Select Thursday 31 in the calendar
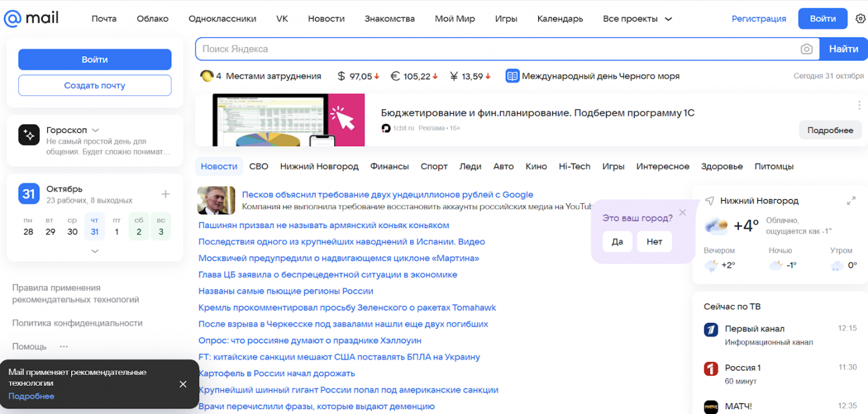This screenshot has width=868, height=414. [x=94, y=226]
